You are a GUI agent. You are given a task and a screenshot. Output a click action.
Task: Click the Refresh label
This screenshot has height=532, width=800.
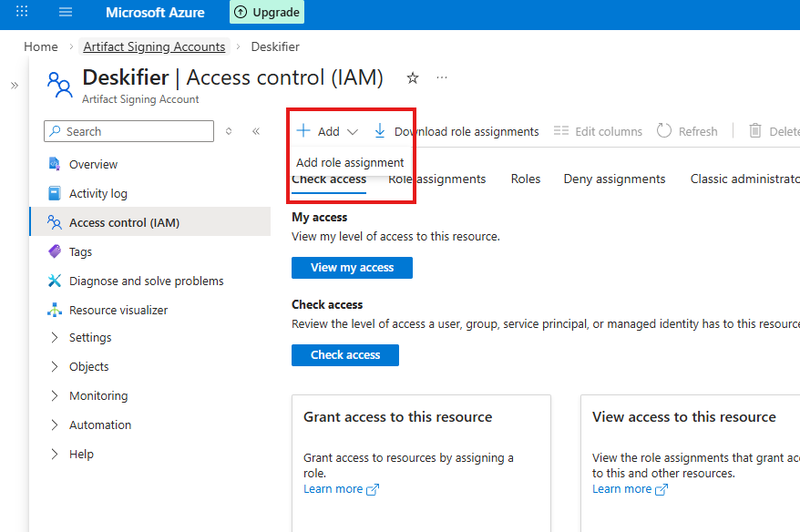pyautogui.click(x=697, y=131)
